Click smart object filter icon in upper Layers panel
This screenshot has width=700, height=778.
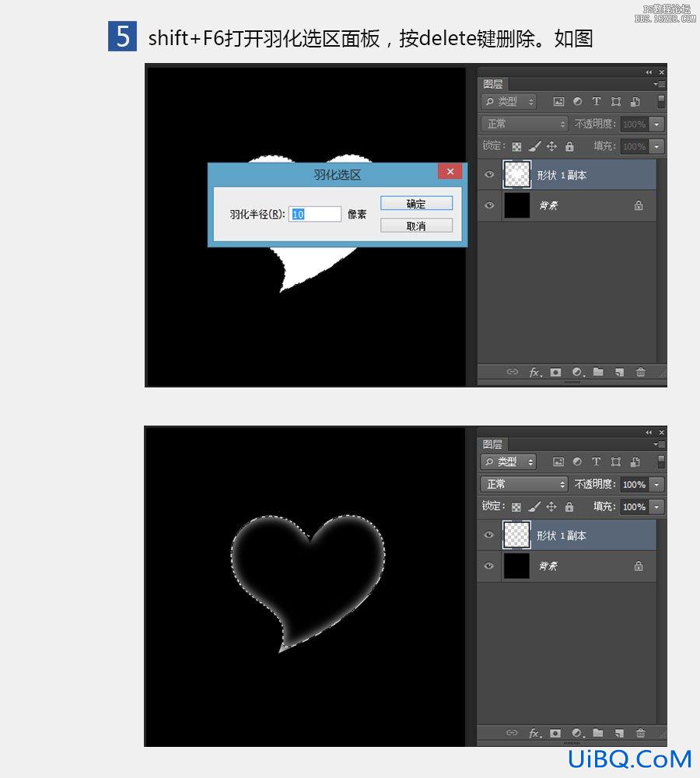(x=635, y=102)
